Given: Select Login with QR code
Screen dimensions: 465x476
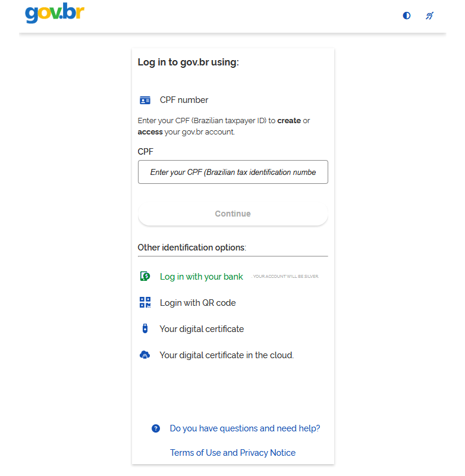Looking at the screenshot, I should click(197, 303).
